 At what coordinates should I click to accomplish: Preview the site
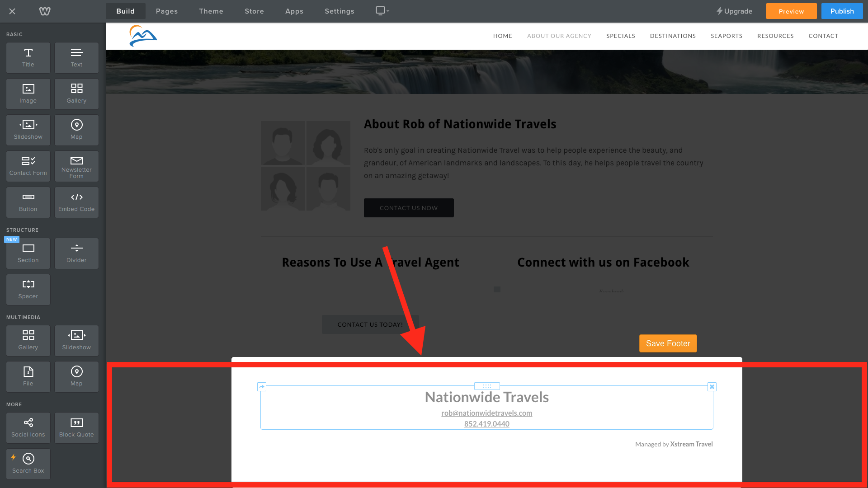pos(792,11)
